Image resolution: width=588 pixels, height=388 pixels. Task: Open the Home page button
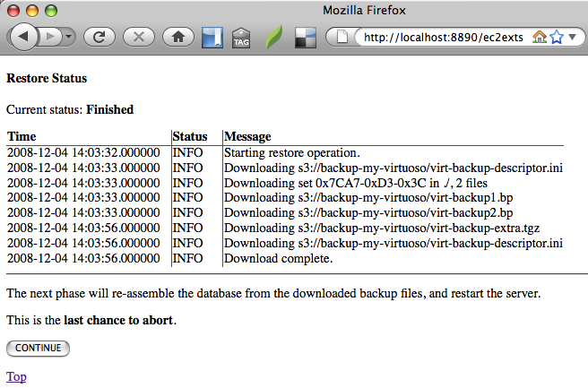click(177, 37)
